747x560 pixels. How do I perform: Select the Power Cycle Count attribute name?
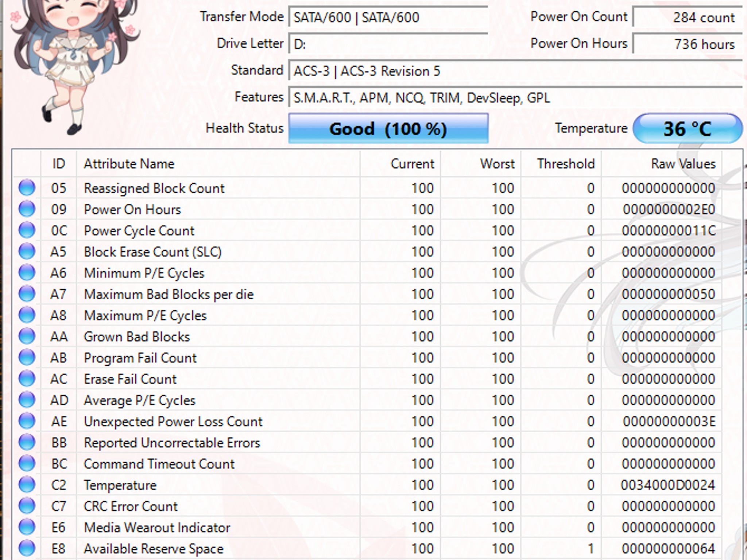(139, 230)
